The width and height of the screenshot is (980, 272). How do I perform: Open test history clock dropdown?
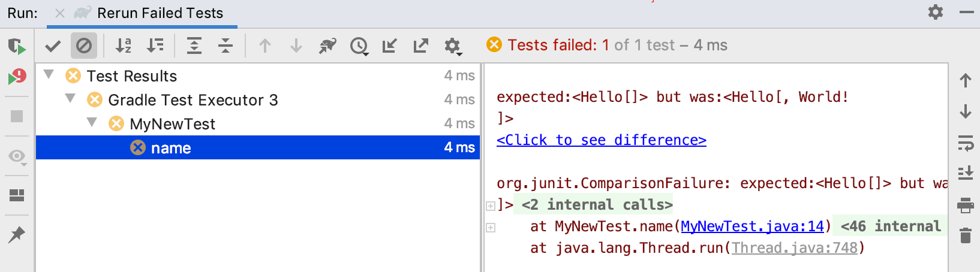pyautogui.click(x=359, y=46)
